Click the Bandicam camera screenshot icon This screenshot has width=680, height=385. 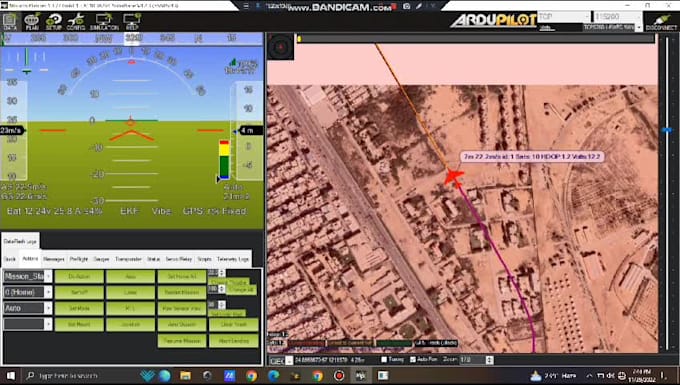pos(407,6)
